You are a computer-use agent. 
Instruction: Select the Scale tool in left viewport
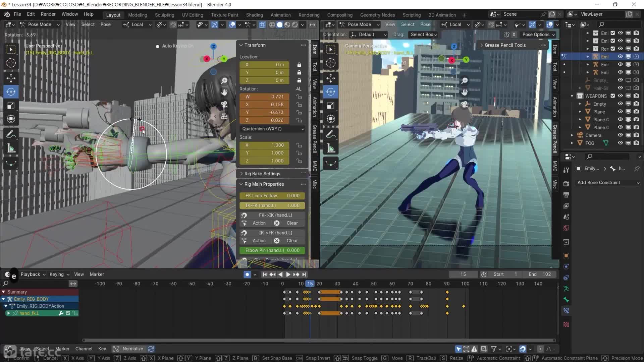11,106
